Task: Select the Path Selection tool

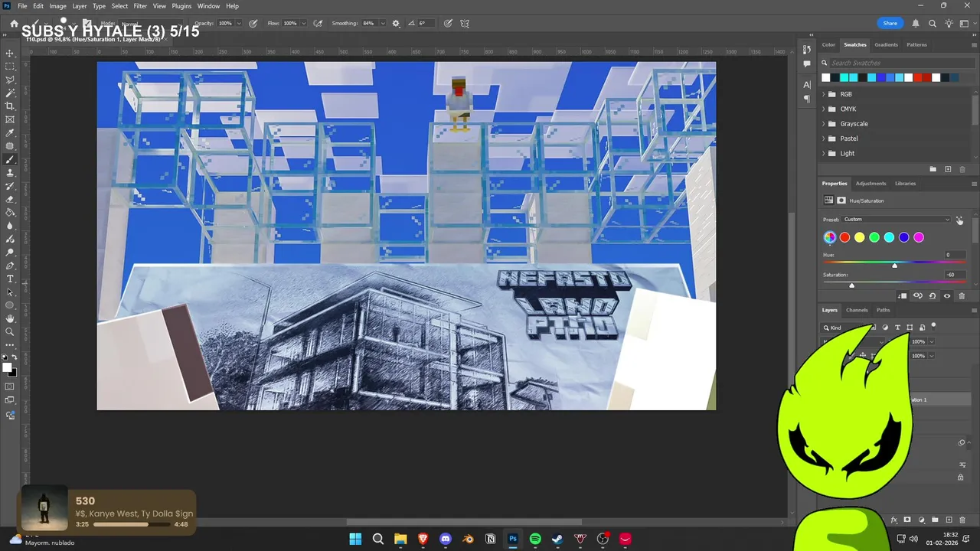Action: click(x=10, y=292)
